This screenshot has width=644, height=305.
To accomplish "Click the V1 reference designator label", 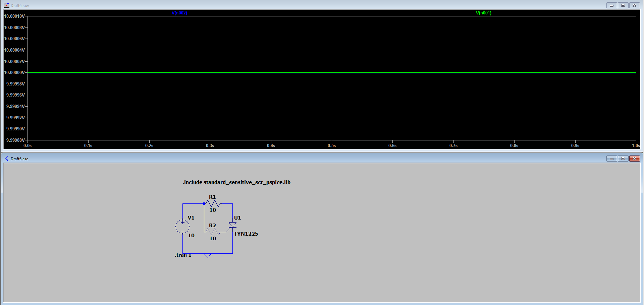I will click(191, 218).
